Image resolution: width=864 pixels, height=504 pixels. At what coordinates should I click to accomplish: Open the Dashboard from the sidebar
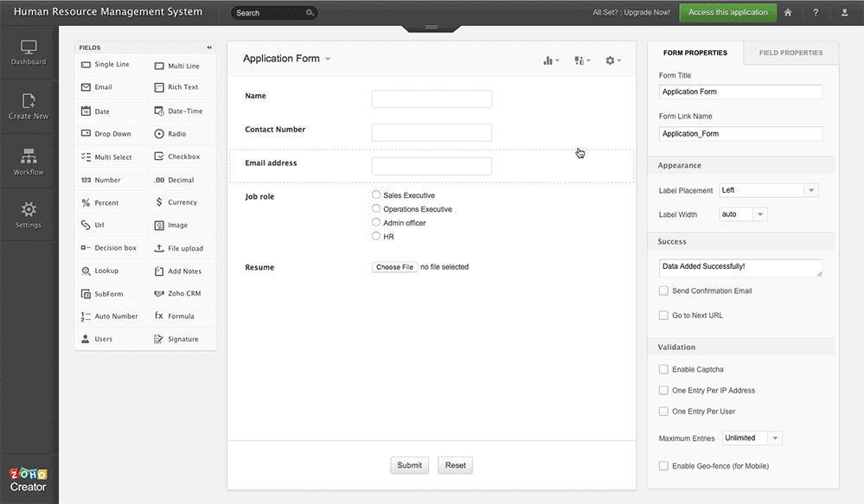point(29,52)
